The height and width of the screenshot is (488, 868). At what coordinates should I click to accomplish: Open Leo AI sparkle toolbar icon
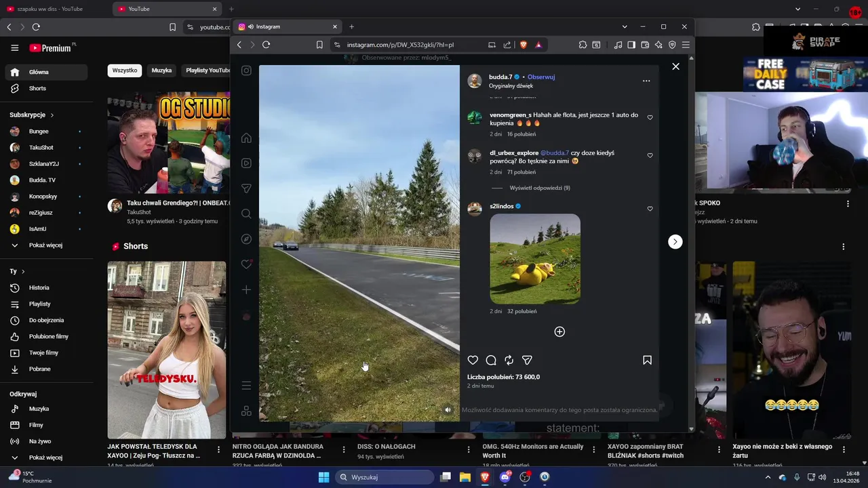[658, 45]
